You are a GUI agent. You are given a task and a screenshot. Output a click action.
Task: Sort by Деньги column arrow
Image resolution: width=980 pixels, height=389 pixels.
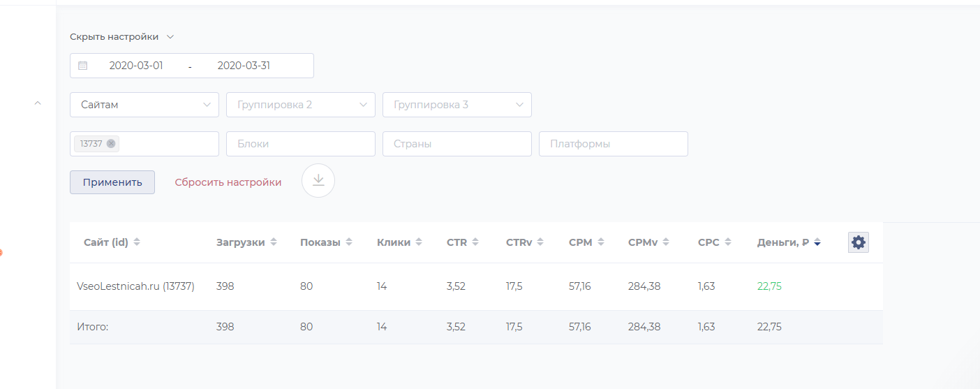pos(817,242)
